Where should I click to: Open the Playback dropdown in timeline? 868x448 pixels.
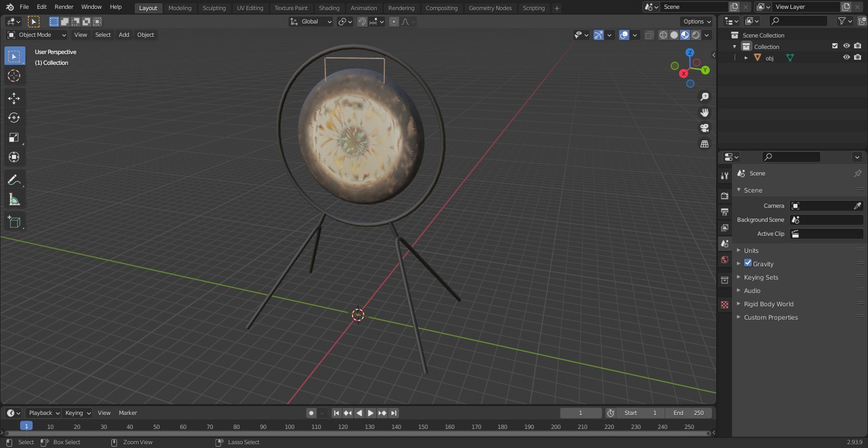(x=43, y=413)
